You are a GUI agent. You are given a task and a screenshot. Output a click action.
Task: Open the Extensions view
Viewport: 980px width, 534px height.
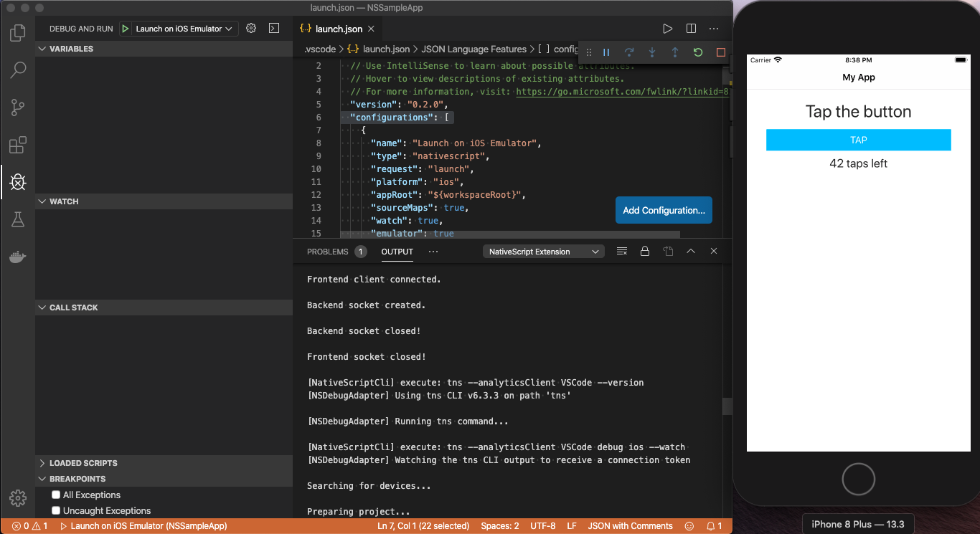tap(18, 145)
